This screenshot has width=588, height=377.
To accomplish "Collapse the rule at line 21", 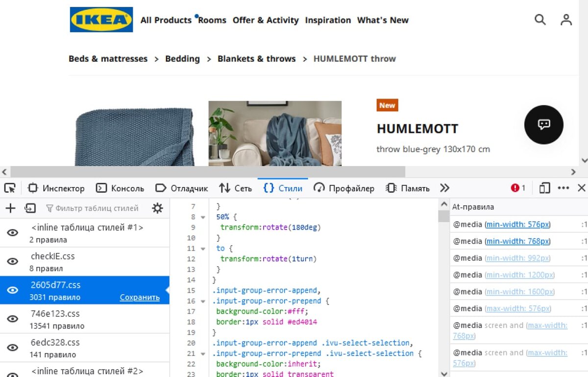I will [203, 353].
